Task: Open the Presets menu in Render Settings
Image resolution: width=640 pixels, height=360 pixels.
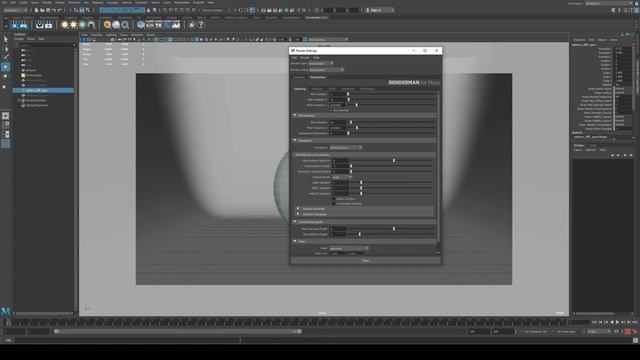Action: [305, 58]
